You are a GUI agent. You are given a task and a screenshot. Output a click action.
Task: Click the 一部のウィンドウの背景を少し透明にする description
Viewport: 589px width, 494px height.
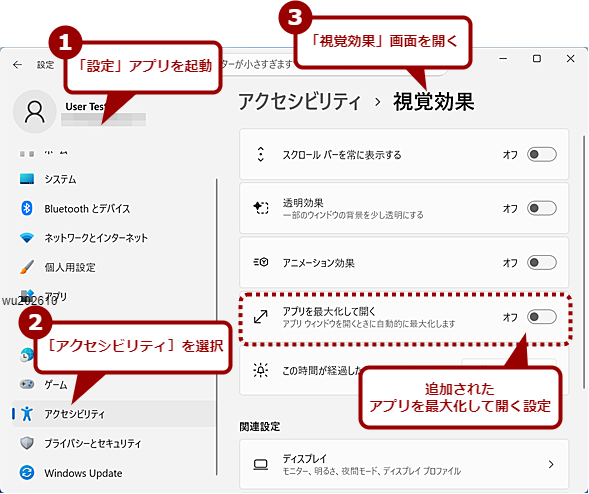click(353, 215)
